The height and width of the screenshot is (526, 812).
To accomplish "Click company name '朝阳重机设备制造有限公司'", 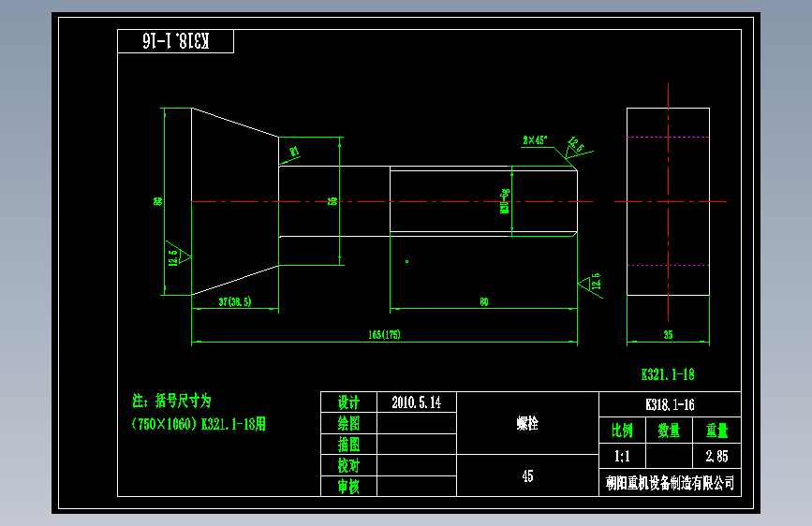I will [670, 483].
